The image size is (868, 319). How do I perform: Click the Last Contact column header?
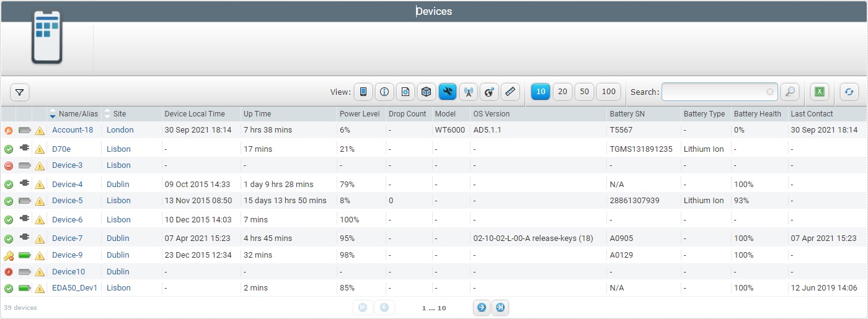click(x=812, y=114)
